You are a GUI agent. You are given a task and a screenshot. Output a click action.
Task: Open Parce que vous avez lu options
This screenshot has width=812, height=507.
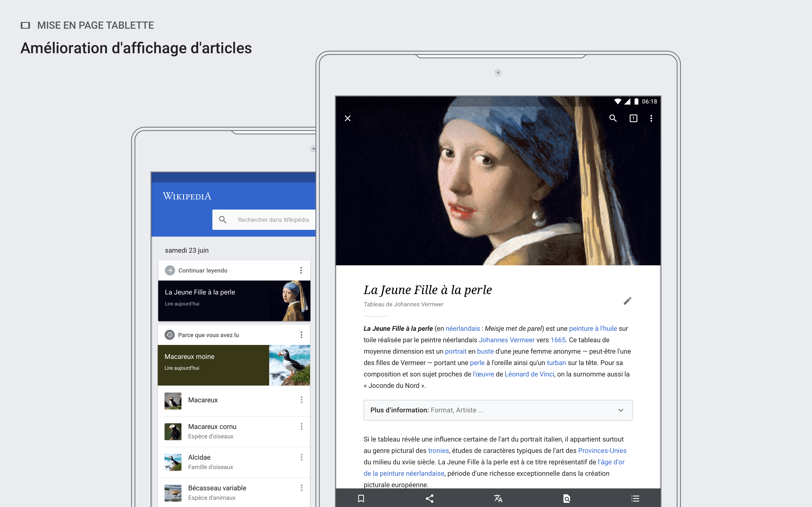[x=301, y=335]
